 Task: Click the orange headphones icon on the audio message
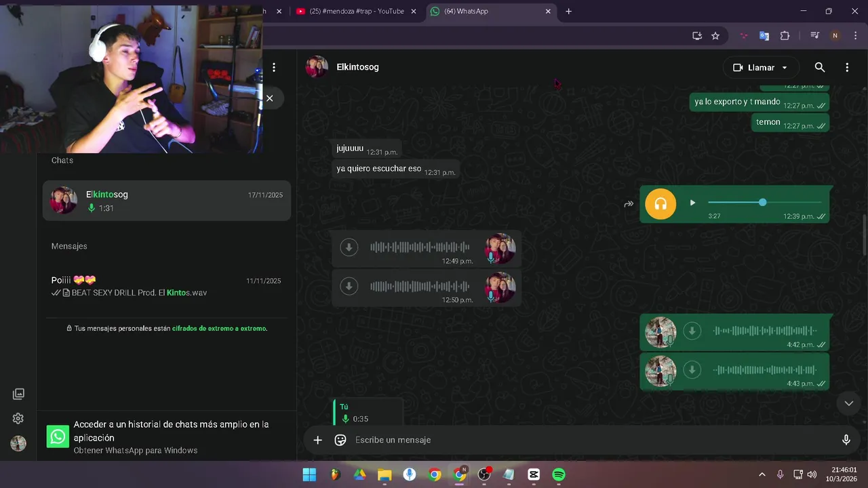tap(660, 204)
